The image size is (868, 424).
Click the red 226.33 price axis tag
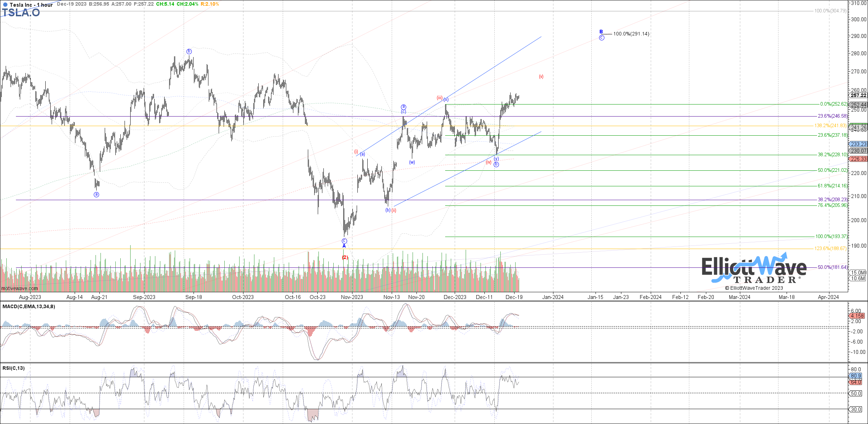click(858, 159)
